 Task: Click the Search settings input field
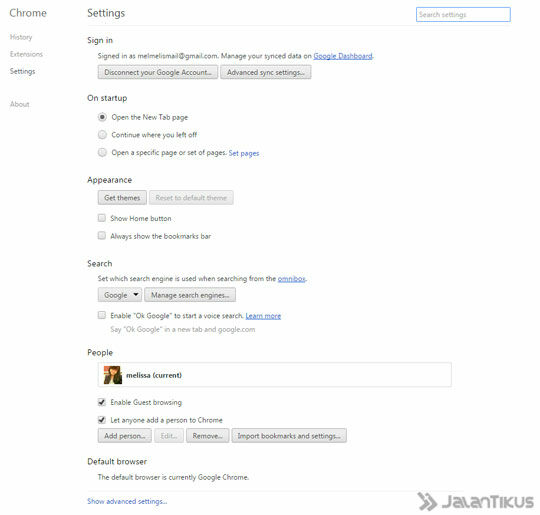pyautogui.click(x=463, y=14)
